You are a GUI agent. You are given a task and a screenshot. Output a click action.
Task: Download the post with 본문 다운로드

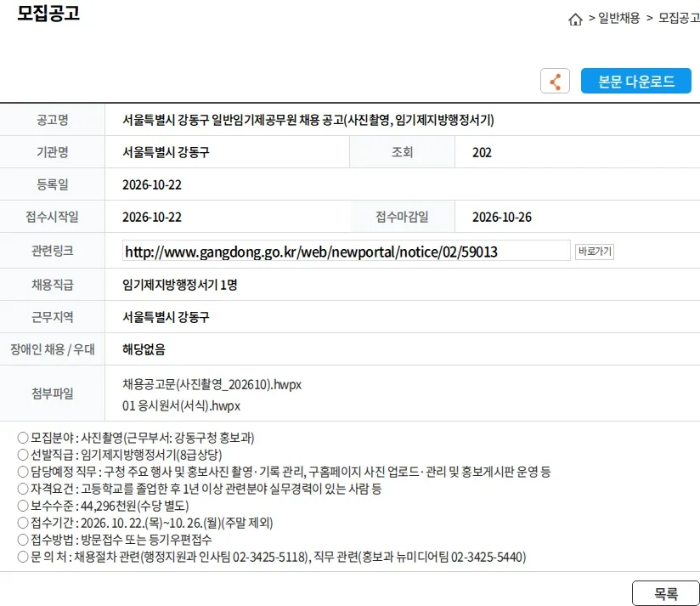click(635, 81)
